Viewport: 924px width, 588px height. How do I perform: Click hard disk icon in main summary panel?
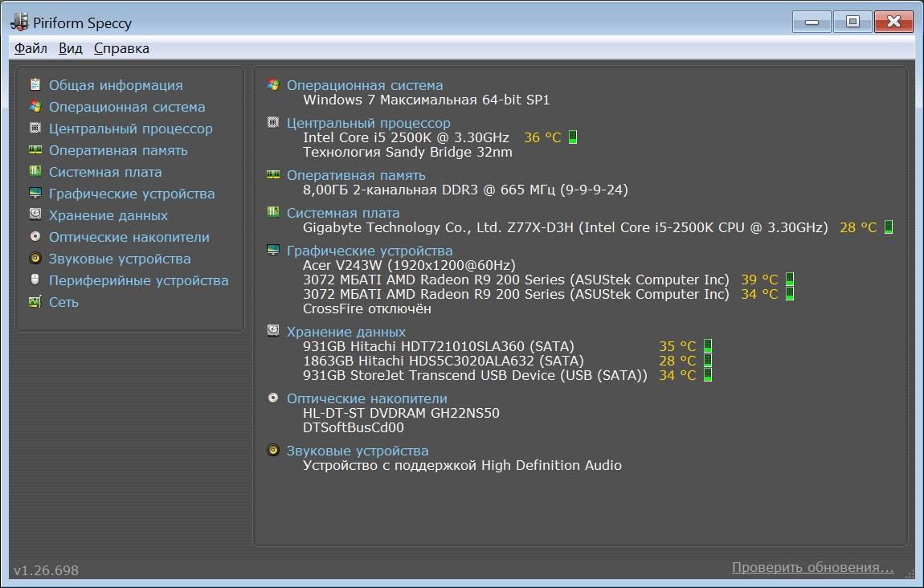(x=273, y=330)
